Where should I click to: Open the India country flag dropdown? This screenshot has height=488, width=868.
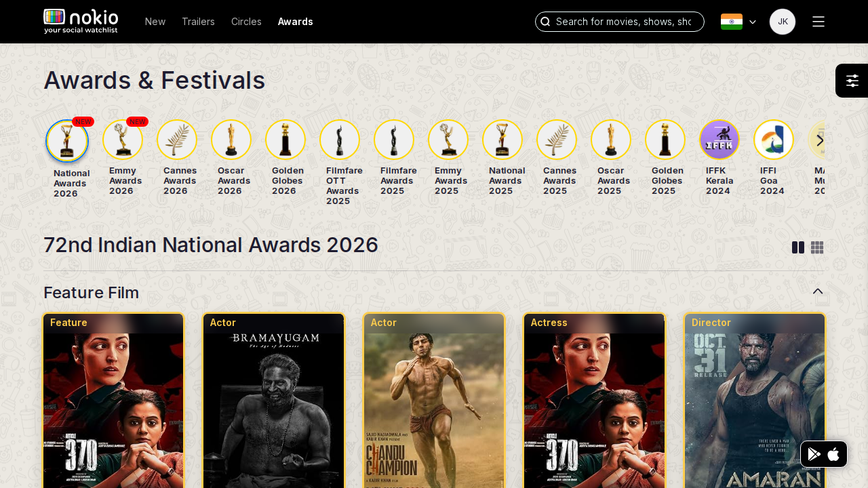(x=738, y=22)
